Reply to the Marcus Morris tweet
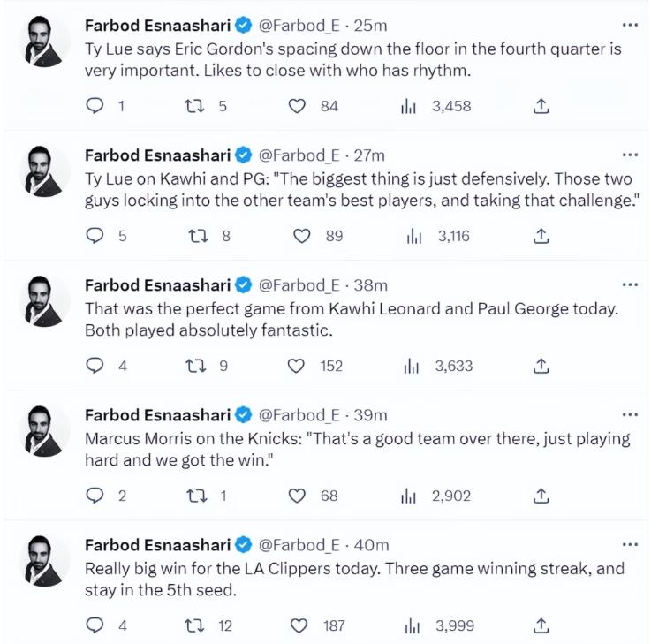Image resolution: width=651 pixels, height=644 pixels. coord(95,496)
